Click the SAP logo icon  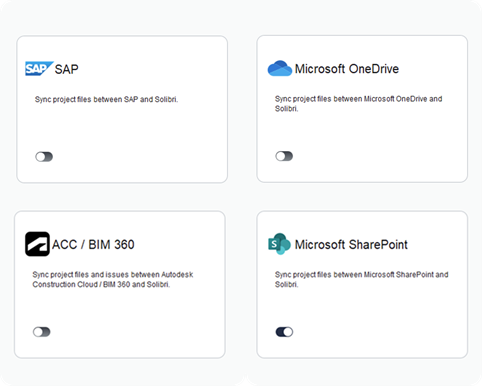tap(39, 69)
